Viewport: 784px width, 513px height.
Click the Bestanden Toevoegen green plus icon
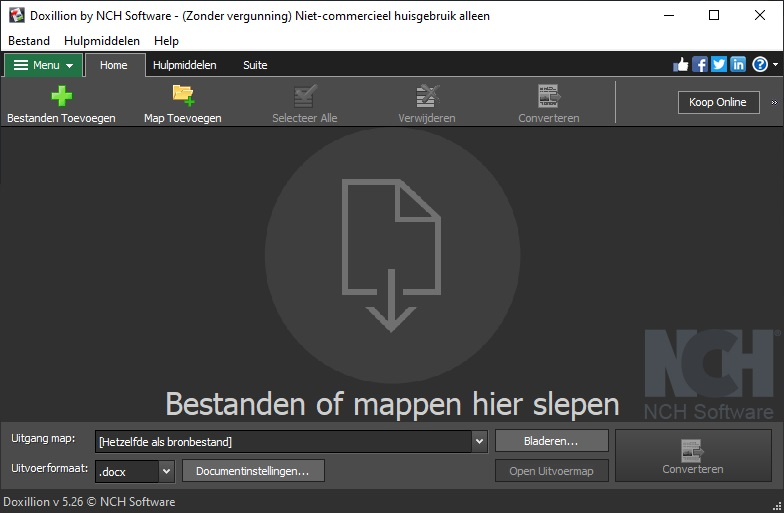pos(62,96)
